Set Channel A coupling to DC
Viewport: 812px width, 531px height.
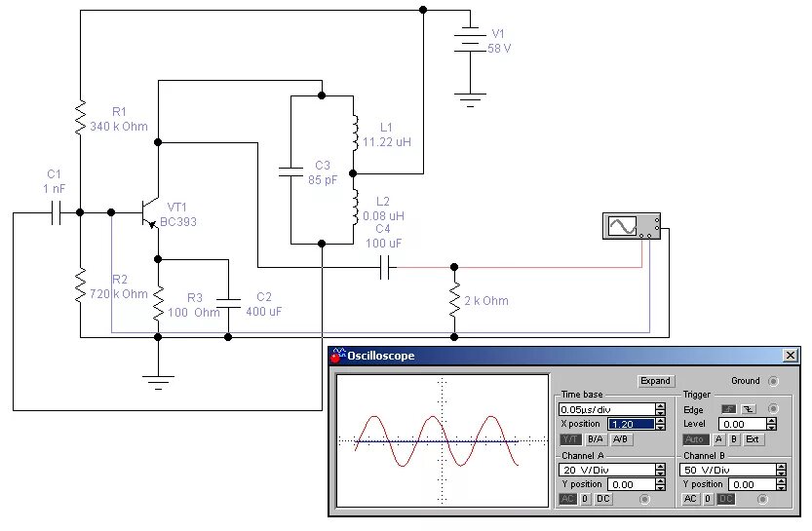click(x=603, y=499)
